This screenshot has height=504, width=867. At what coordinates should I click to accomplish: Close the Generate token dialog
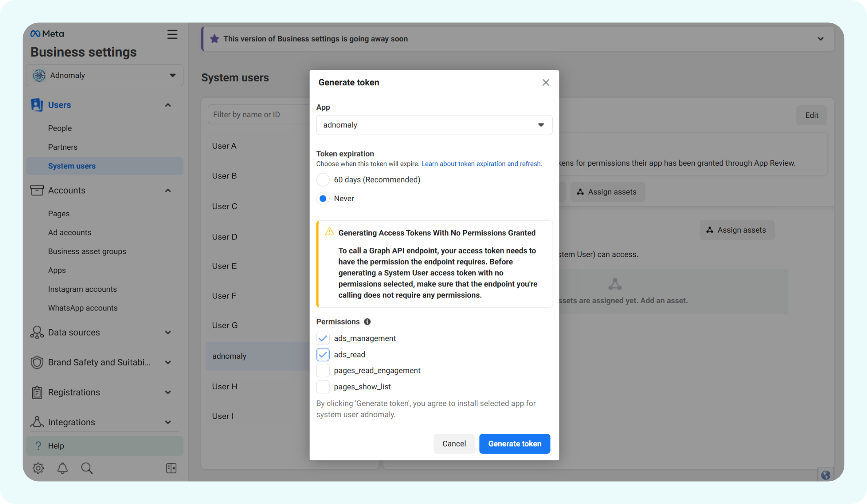point(546,82)
